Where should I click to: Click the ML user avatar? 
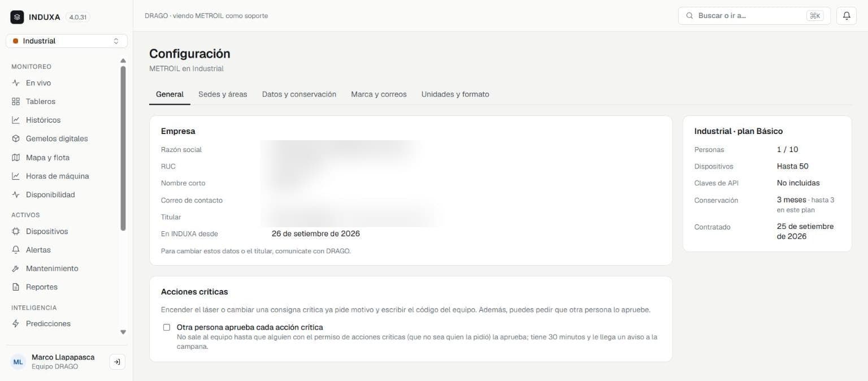(18, 362)
